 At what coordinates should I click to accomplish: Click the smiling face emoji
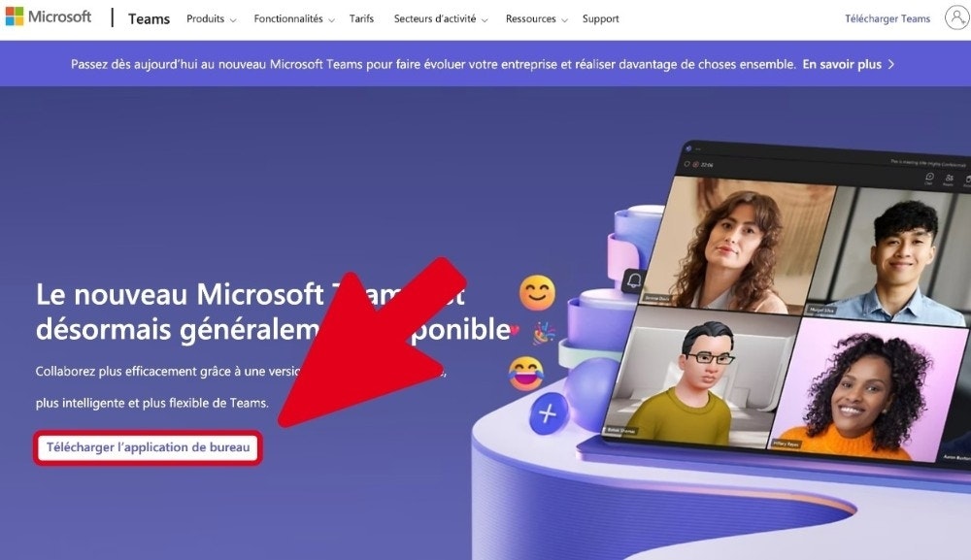click(537, 293)
